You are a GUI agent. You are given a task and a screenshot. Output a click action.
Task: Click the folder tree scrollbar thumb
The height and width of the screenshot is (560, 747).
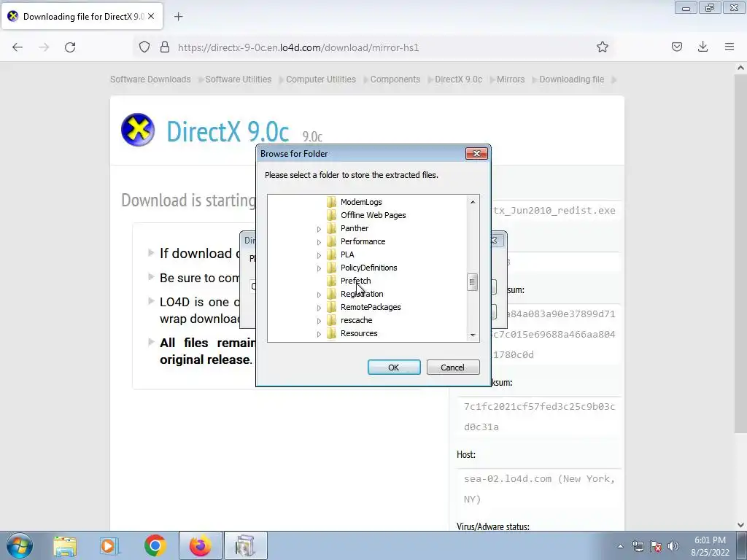473,282
